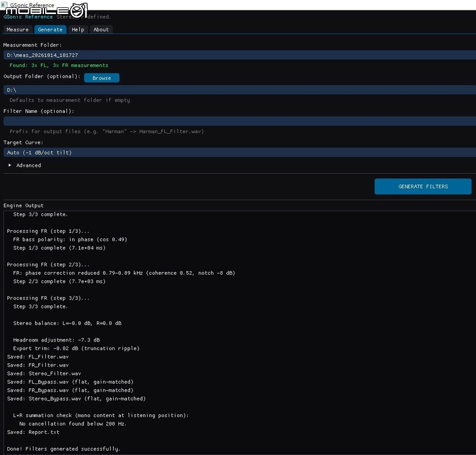
Task: Click the 'L+R summation check' line
Action: click(x=101, y=415)
